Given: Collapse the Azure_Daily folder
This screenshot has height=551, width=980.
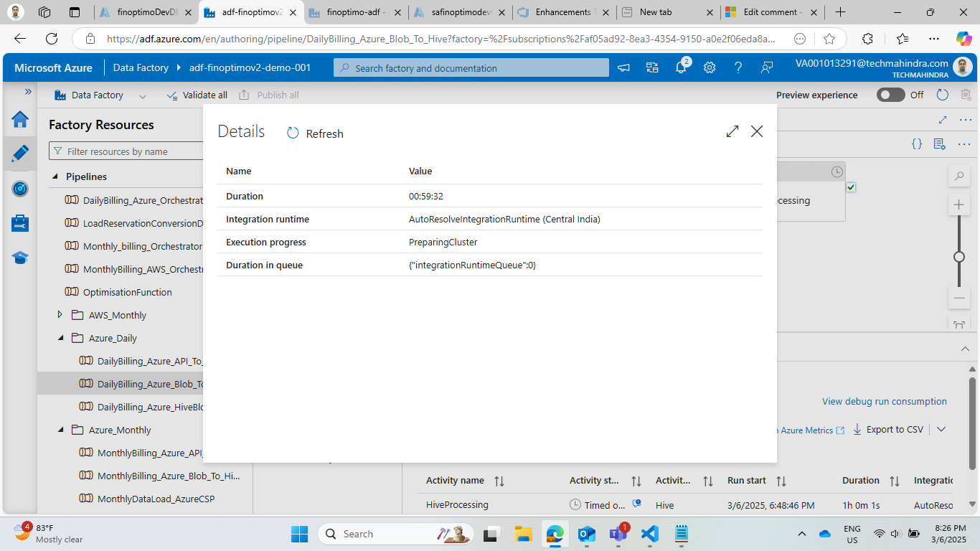Looking at the screenshot, I should point(60,338).
